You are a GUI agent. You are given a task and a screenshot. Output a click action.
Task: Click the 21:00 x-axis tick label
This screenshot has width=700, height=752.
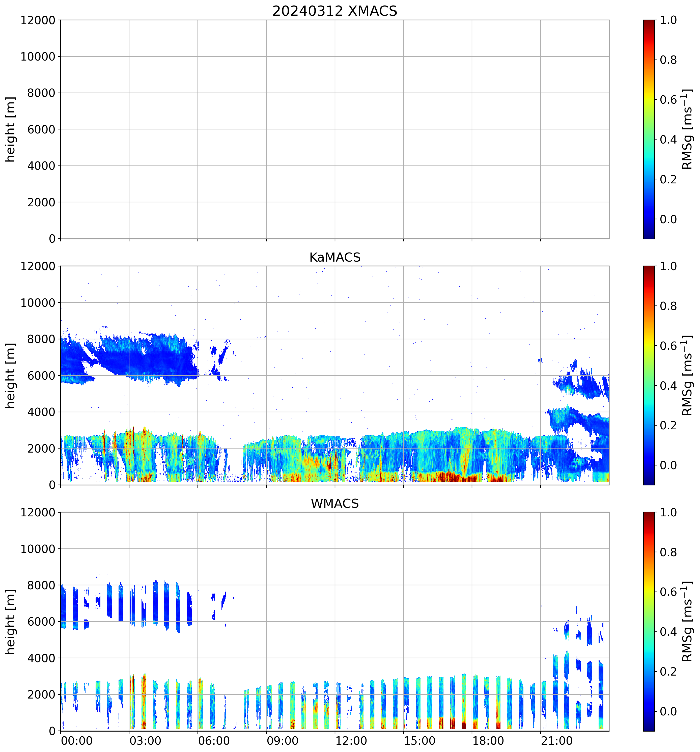point(557,740)
